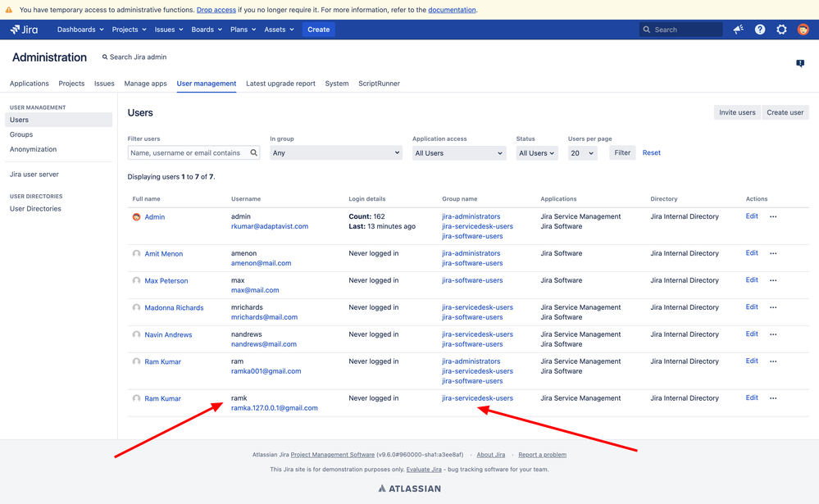Image resolution: width=819 pixels, height=504 pixels.
Task: Click the Jira logo in the navbar
Action: (24, 30)
